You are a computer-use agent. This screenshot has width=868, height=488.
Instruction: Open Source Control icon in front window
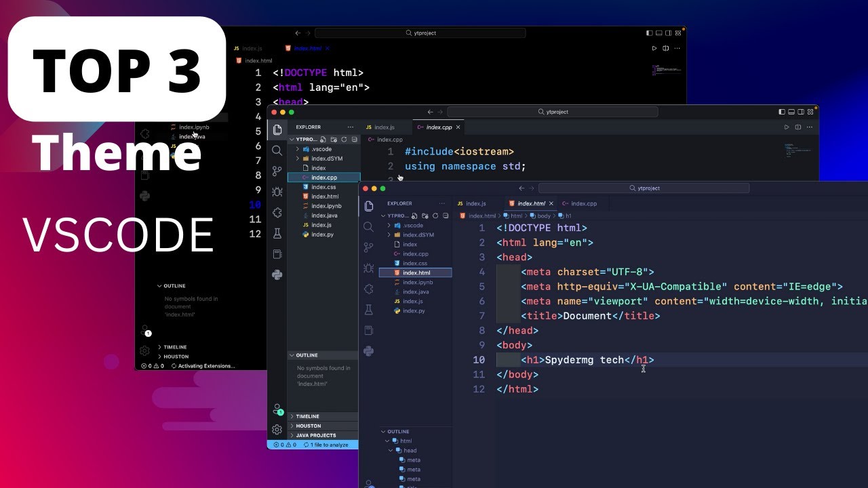[x=368, y=247]
